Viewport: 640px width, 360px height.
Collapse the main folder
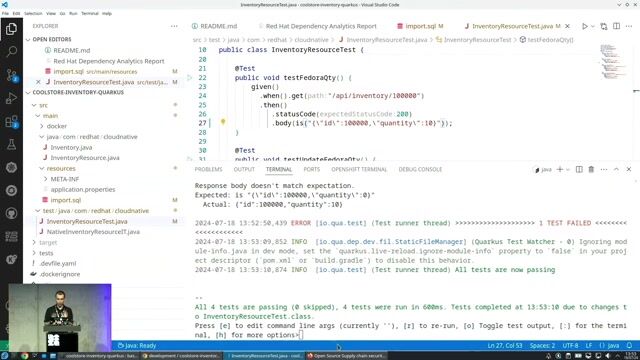coord(50,116)
